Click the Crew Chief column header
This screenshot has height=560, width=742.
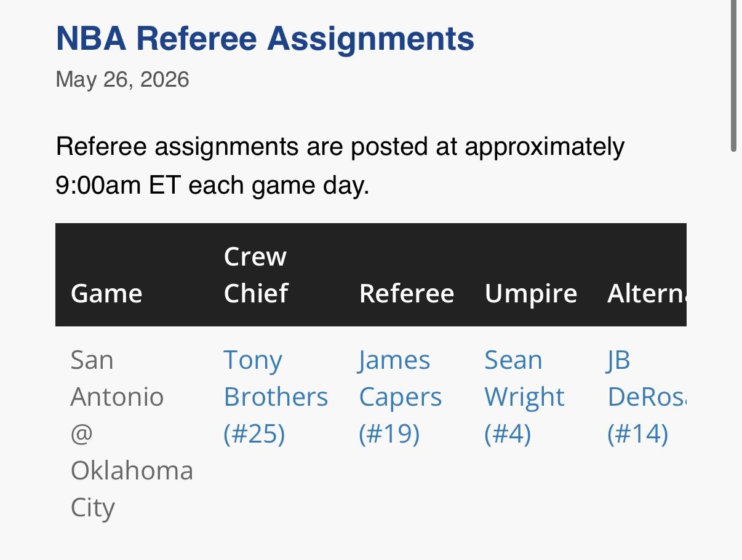pos(256,275)
